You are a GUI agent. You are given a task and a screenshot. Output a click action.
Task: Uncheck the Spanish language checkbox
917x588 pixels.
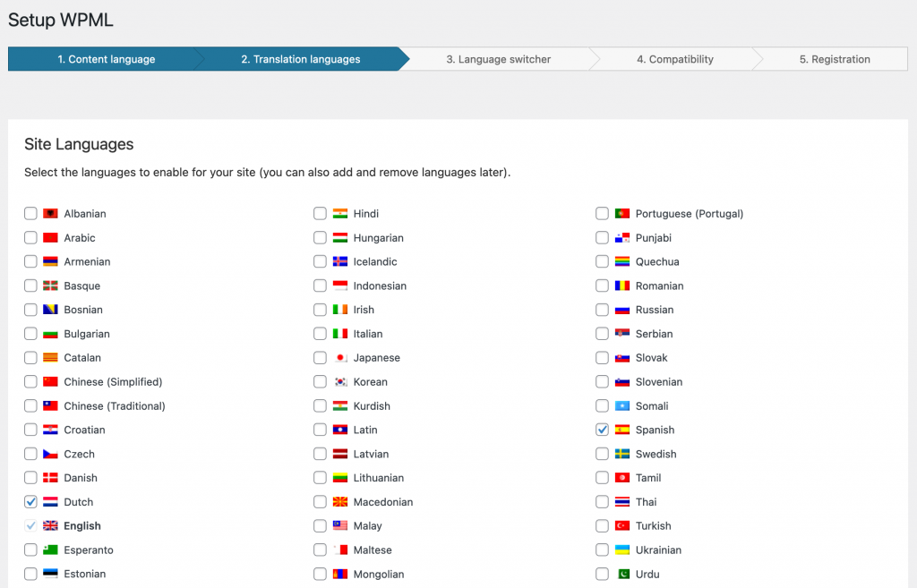[602, 430]
